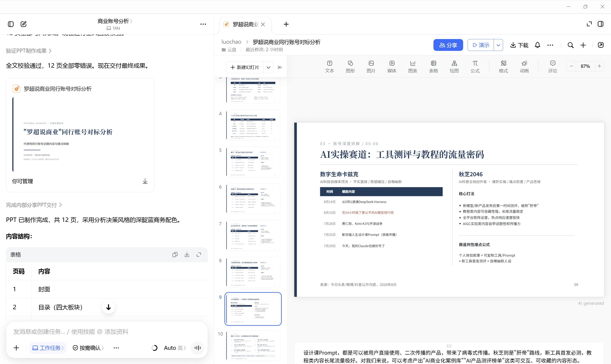Expand the 新建幻灯片 layout dropdown
This screenshot has width=611, height=364.
click(x=268, y=67)
